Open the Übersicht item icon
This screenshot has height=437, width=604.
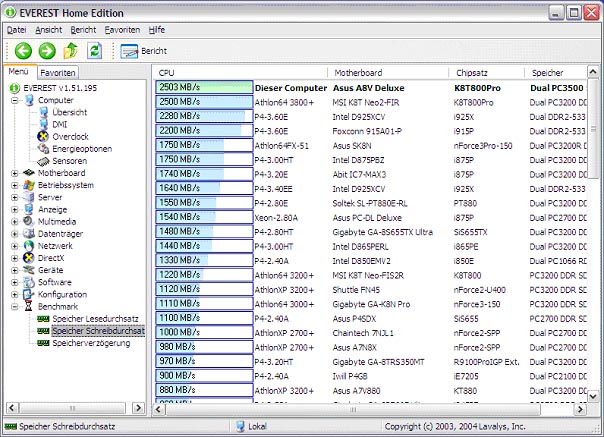(x=44, y=113)
